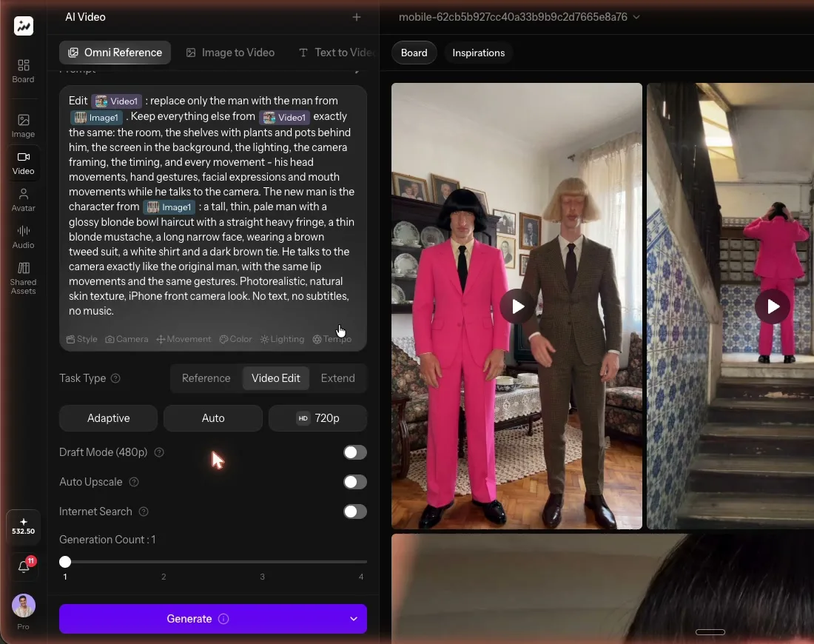Click the Generate info icon
This screenshot has height=644, width=814.
point(223,619)
